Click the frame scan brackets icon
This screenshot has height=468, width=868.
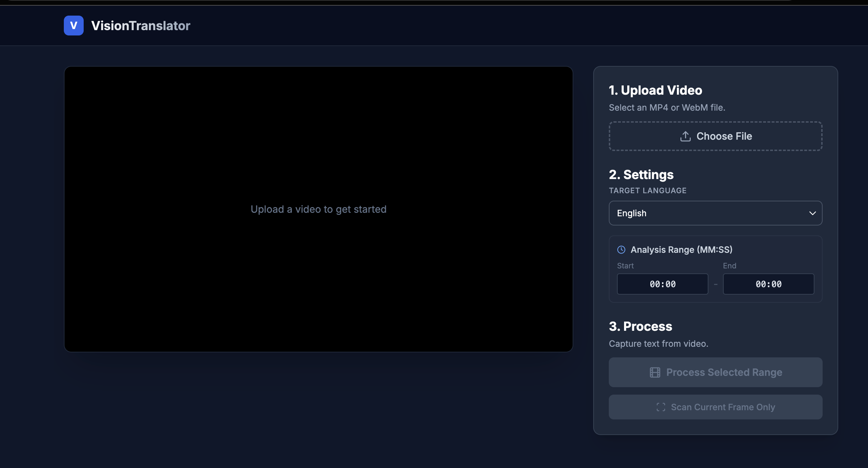tap(661, 407)
